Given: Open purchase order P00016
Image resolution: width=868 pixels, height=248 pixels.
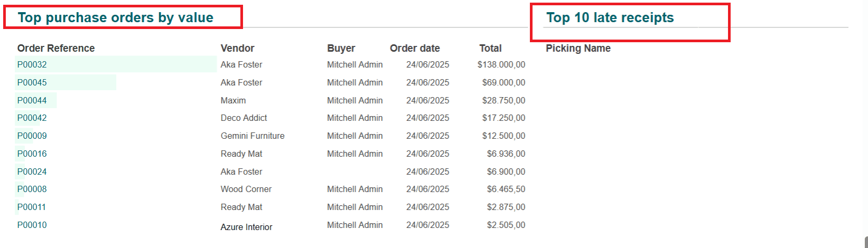Looking at the screenshot, I should pyautogui.click(x=32, y=154).
